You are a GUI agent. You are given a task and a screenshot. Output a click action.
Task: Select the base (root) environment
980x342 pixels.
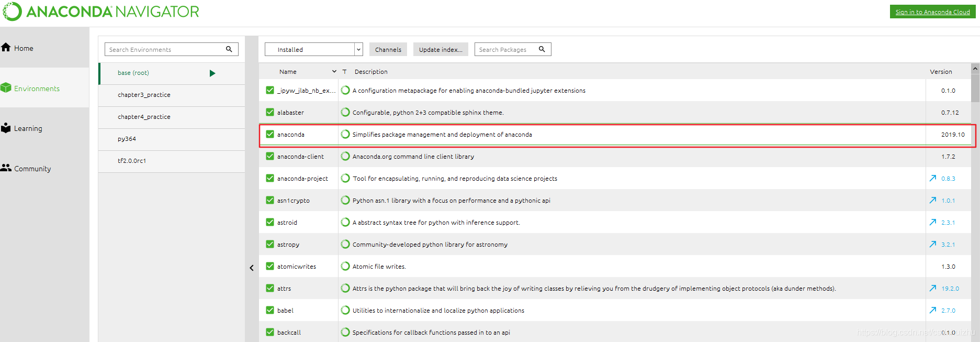[x=172, y=73]
